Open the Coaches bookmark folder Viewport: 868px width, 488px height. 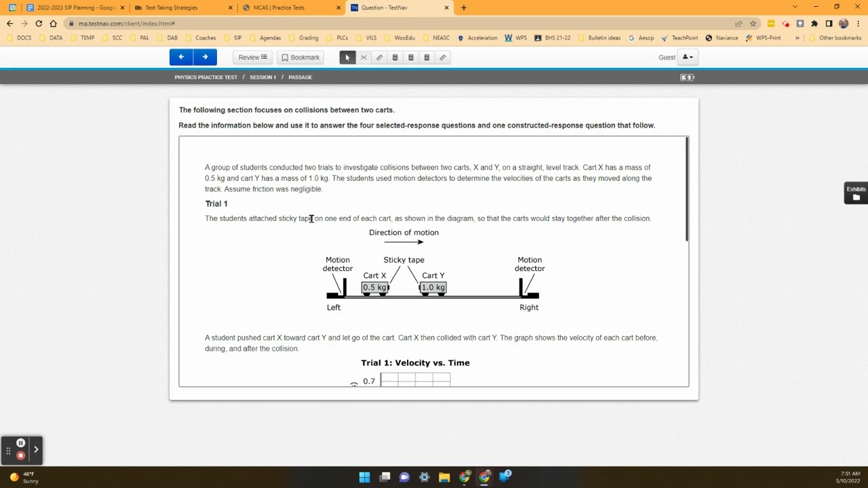tap(201, 38)
